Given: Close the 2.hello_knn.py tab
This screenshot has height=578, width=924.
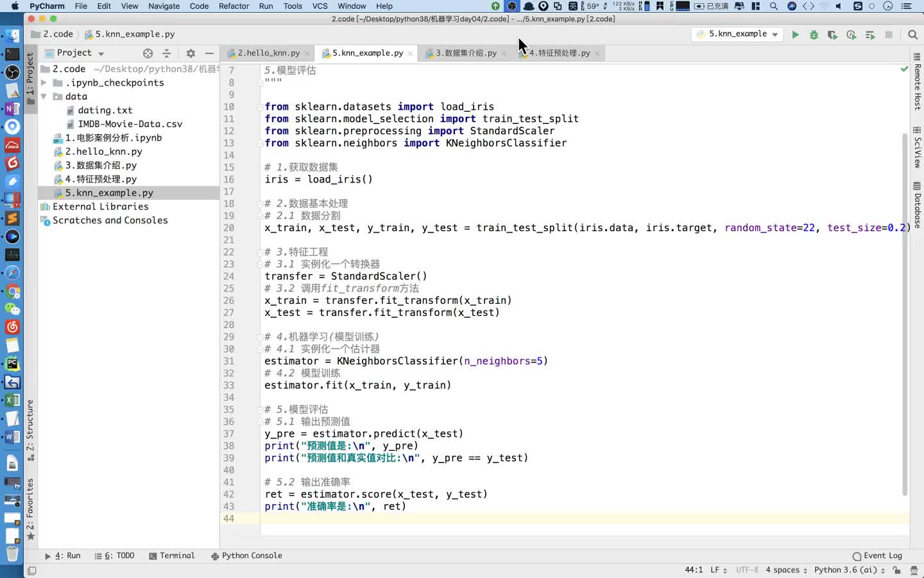Looking at the screenshot, I should click(x=307, y=53).
